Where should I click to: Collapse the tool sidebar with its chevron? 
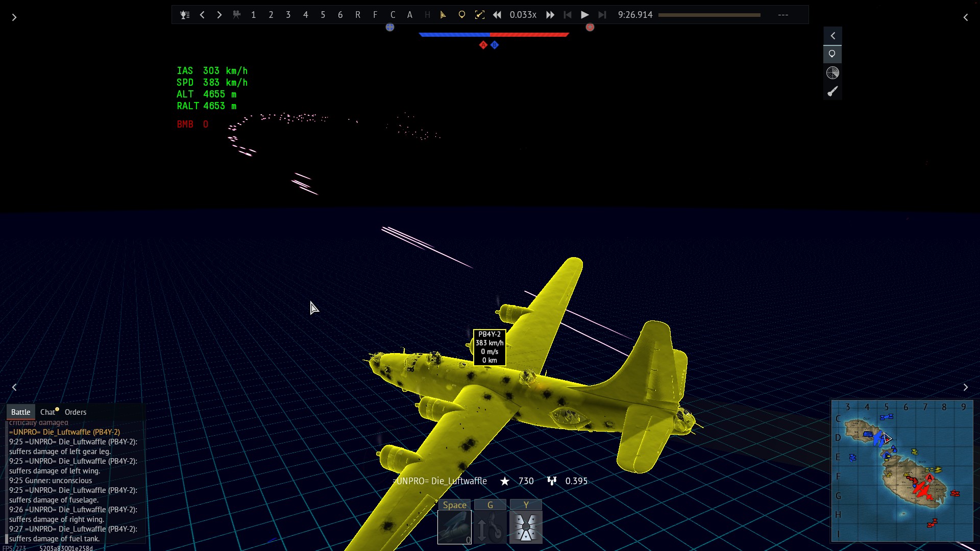(x=833, y=36)
